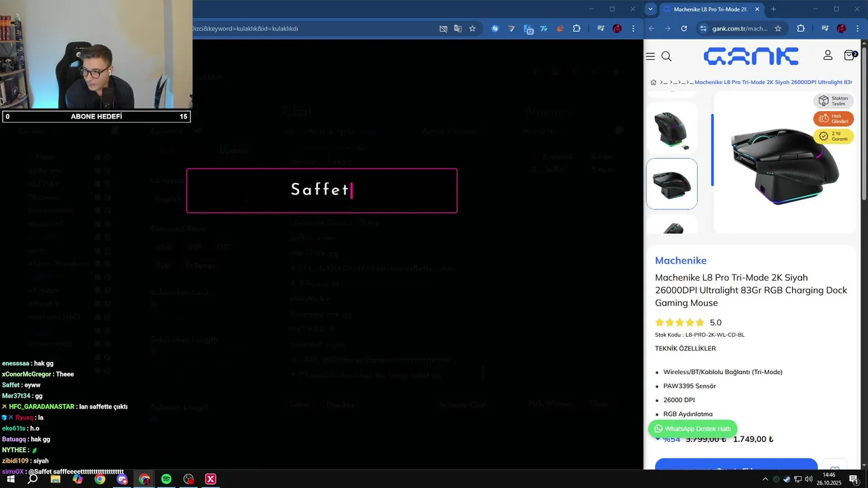This screenshot has width=868, height=488.
Task: Select the PAW3395 Sensör spec line
Action: pos(690,386)
